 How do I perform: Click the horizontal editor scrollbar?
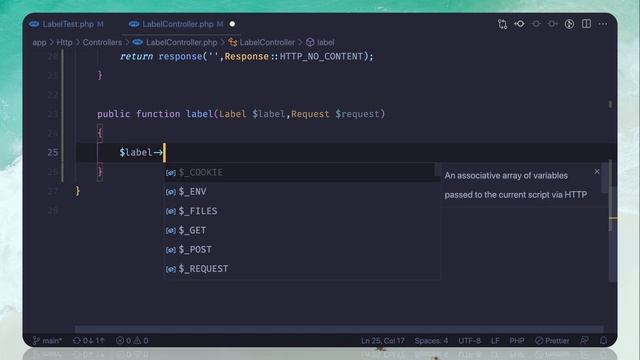tap(339, 329)
